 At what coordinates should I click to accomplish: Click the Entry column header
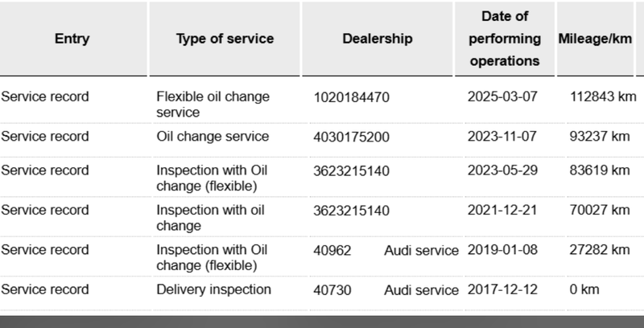(x=72, y=39)
